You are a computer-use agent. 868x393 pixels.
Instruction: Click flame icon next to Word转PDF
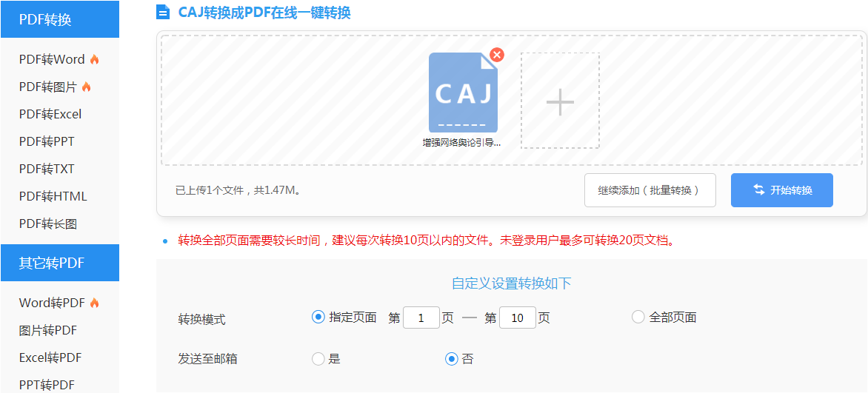(95, 303)
